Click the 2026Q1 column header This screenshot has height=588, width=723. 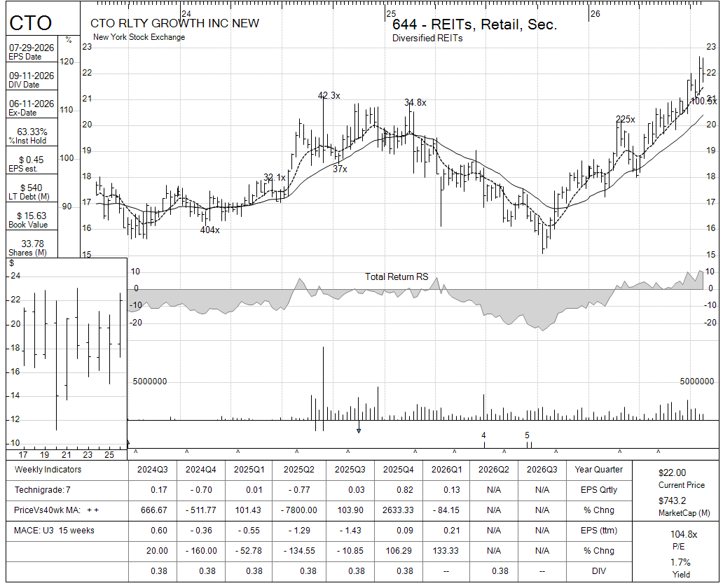[446, 470]
